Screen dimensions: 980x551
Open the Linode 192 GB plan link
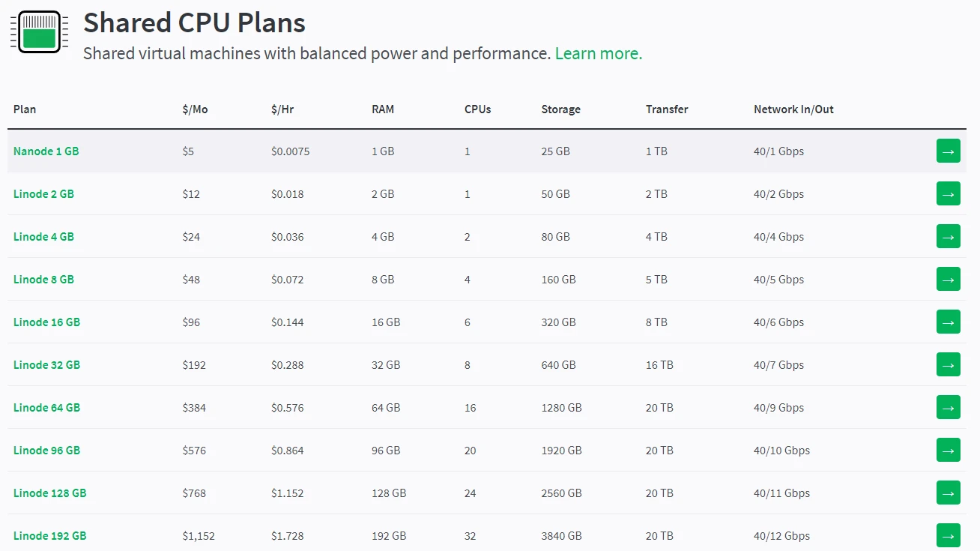click(49, 536)
